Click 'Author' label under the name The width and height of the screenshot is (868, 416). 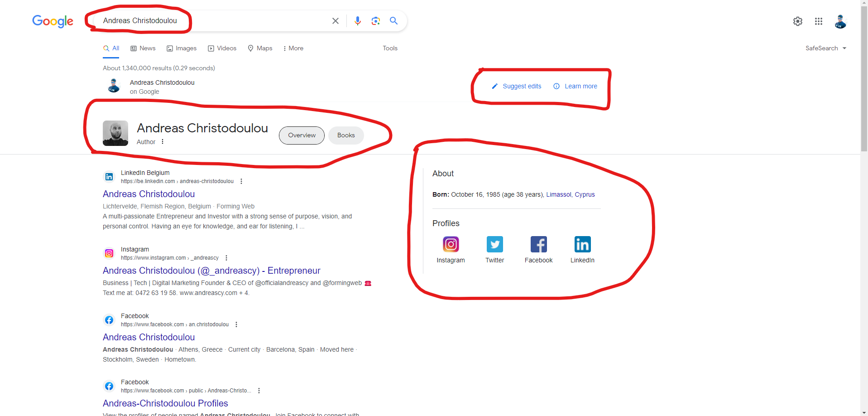coord(146,142)
